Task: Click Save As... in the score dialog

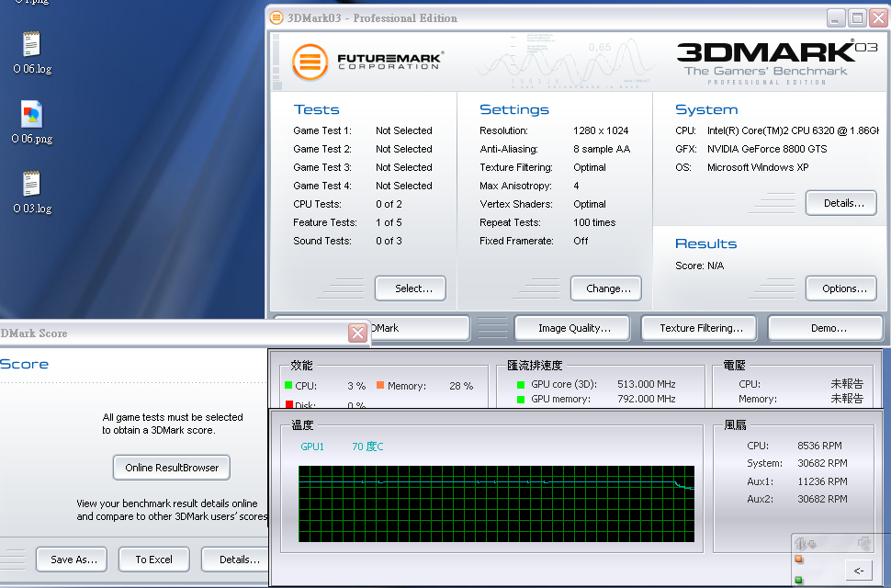Action: coord(72,560)
